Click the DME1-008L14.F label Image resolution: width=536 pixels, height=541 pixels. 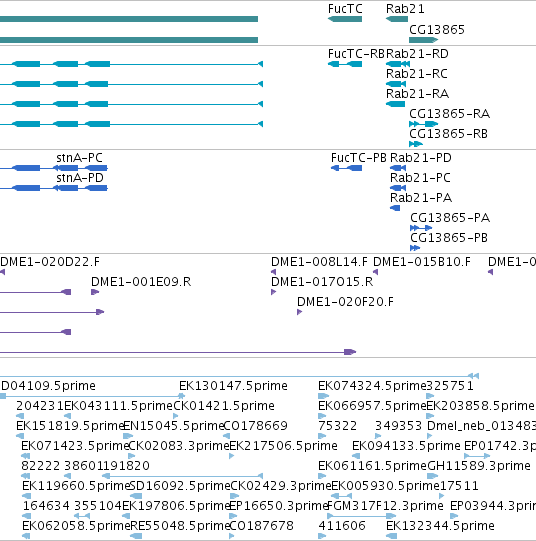tap(319, 262)
